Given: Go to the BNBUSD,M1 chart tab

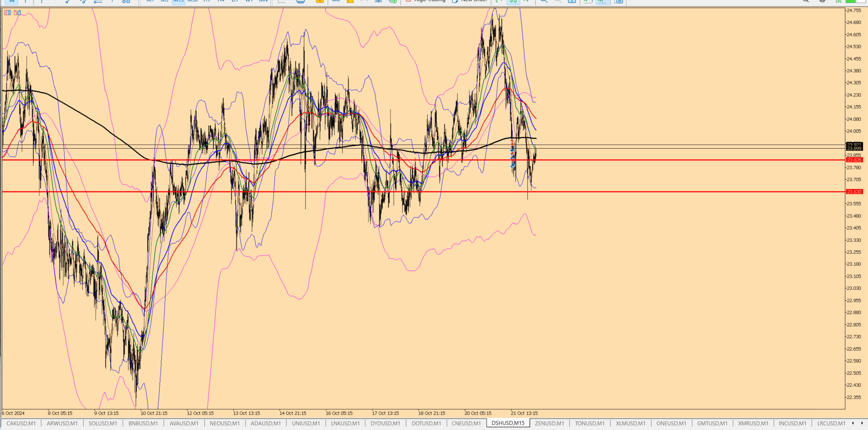Looking at the screenshot, I should point(143,423).
